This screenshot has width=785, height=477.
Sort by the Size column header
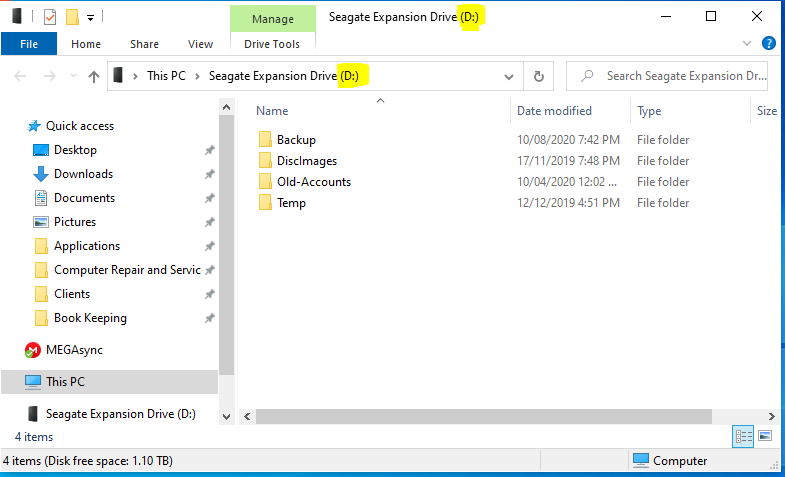766,111
